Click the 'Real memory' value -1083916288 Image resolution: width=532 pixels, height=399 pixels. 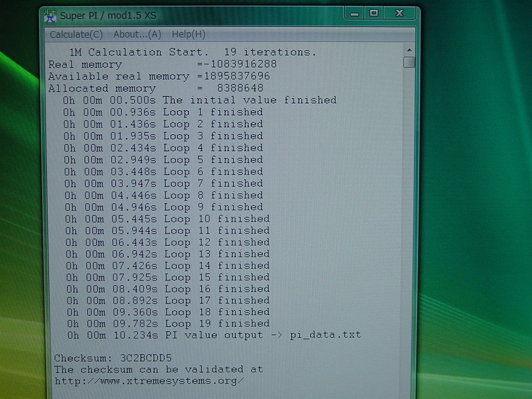click(x=240, y=64)
